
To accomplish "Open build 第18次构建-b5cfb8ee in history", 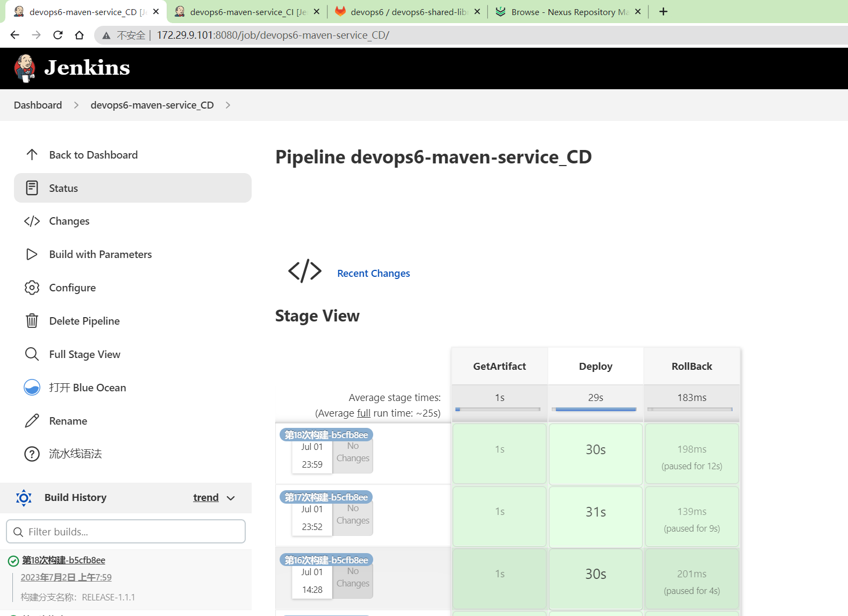I will [x=63, y=560].
